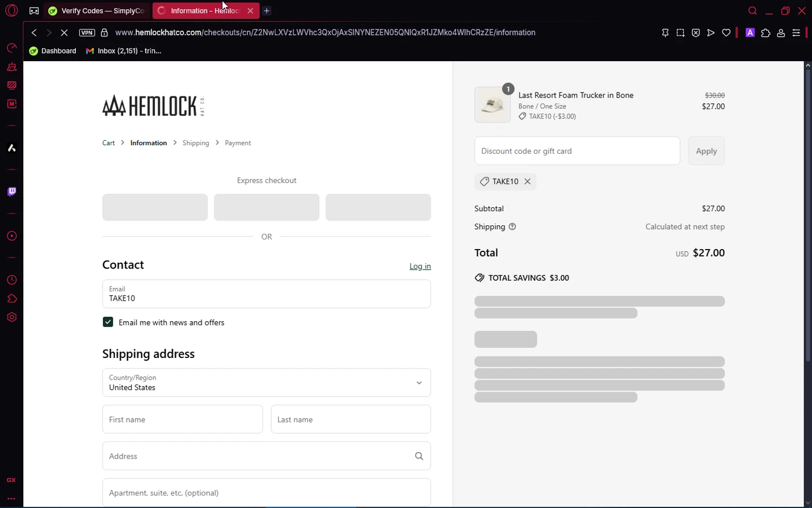Click the Payment breadcrumb step
812x508 pixels.
(x=238, y=143)
